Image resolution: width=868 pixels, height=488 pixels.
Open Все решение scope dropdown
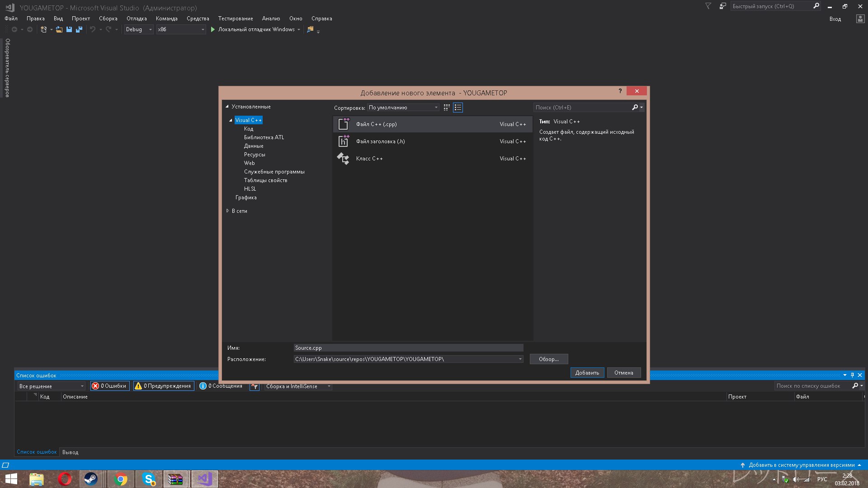[x=51, y=386]
